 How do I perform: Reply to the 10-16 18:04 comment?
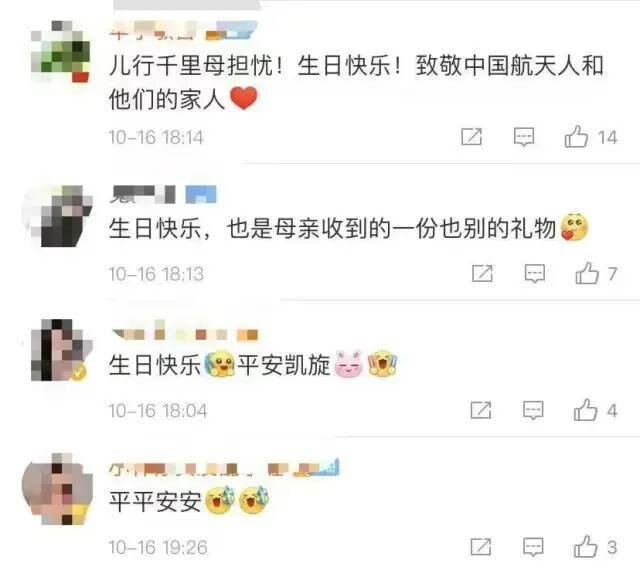[x=533, y=410]
